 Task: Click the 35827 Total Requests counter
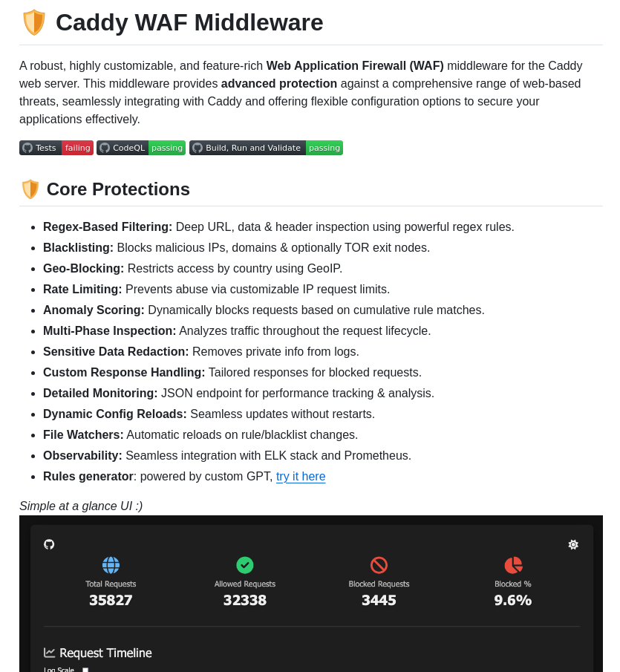[111, 600]
